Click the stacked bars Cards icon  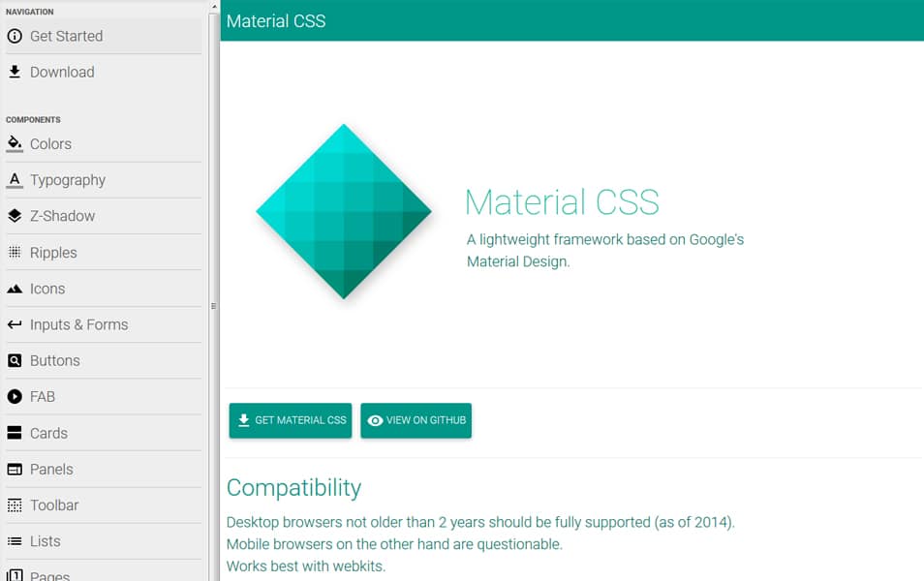coord(15,433)
